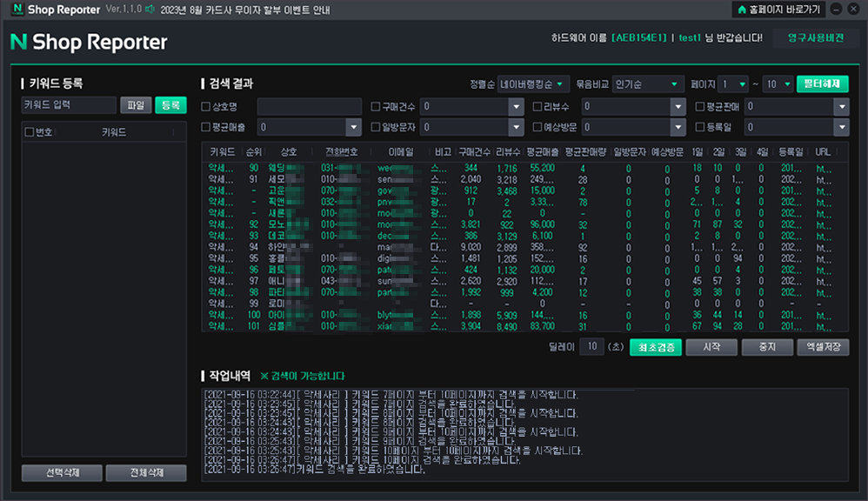Expand the 평균판매 filter value dropdown
Screen dimensions: 868x501
841,106
